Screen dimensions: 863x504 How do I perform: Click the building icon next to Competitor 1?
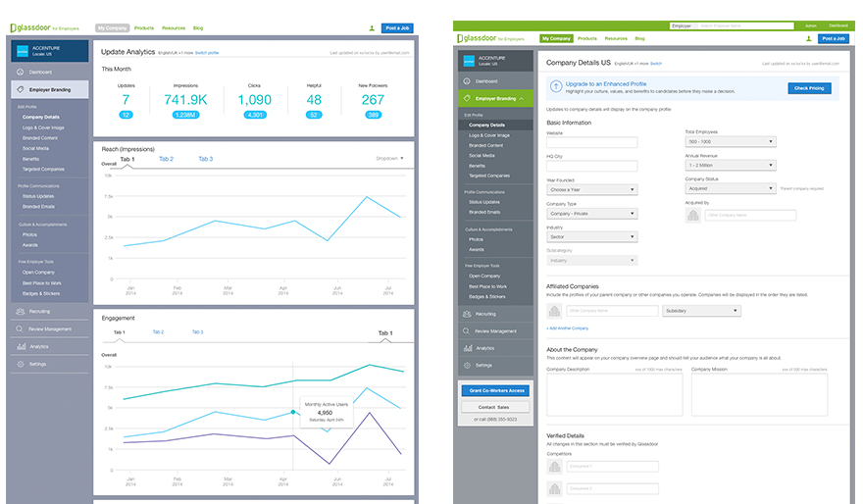554,467
